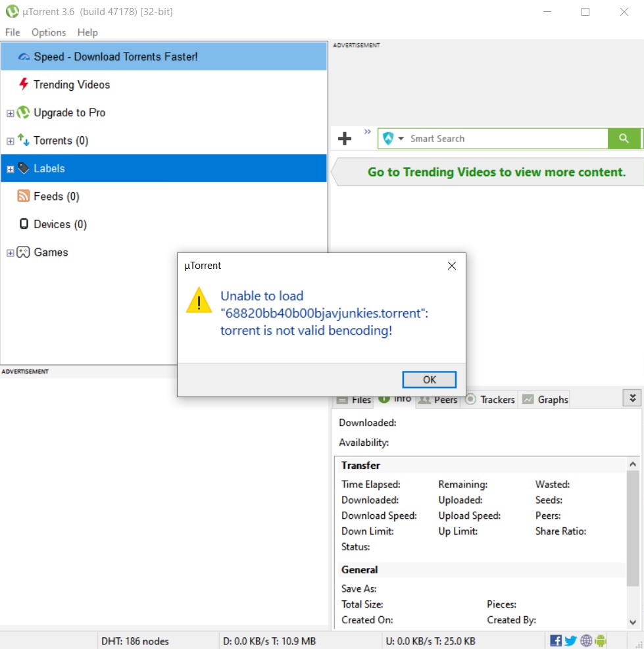Click the Total Size: label
Viewport: 644px width, 649px height.
[x=362, y=604]
